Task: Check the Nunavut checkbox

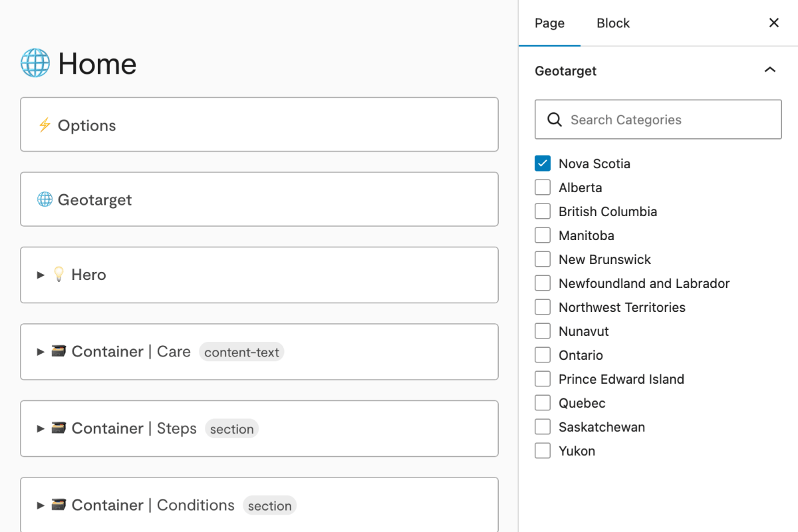Action: tap(543, 331)
